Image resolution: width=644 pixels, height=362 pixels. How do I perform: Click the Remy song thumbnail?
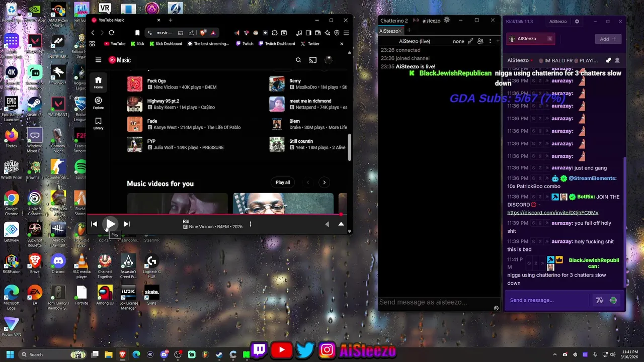click(277, 84)
